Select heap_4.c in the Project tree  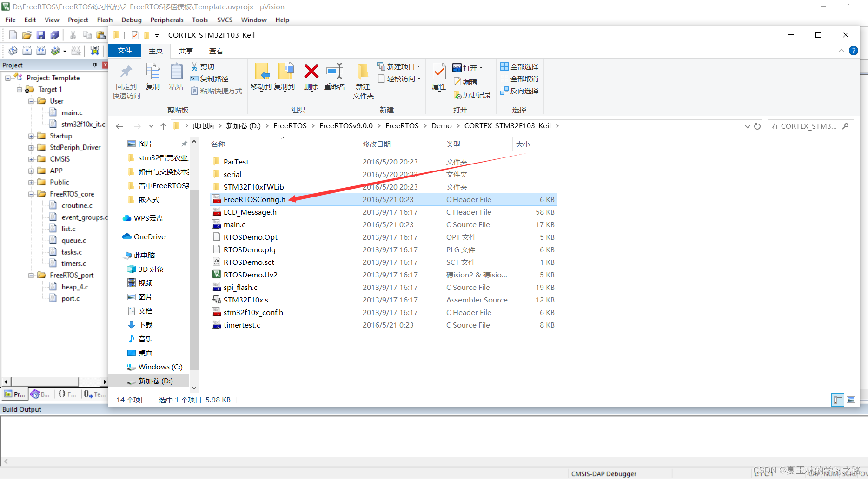[74, 287]
